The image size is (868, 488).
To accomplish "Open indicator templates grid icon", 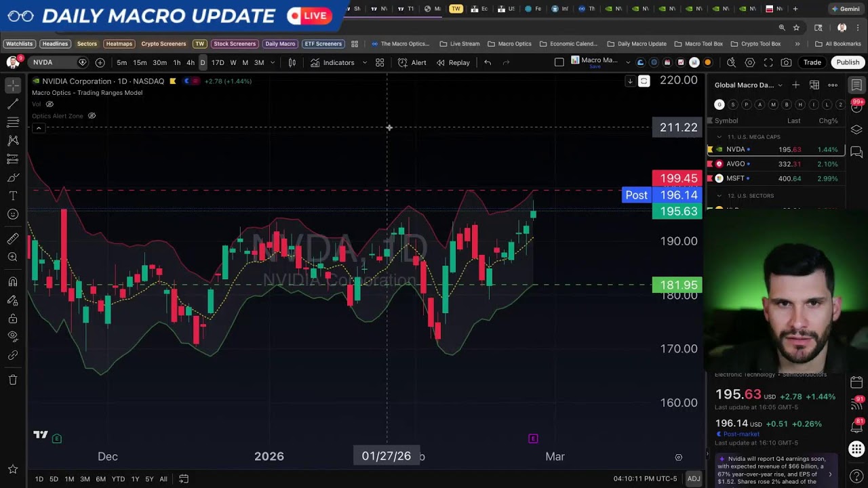I will tap(380, 62).
